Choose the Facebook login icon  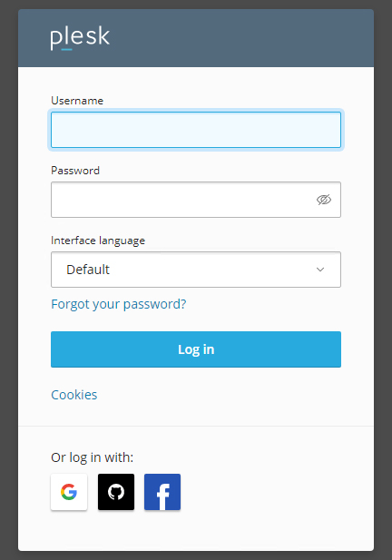162,492
